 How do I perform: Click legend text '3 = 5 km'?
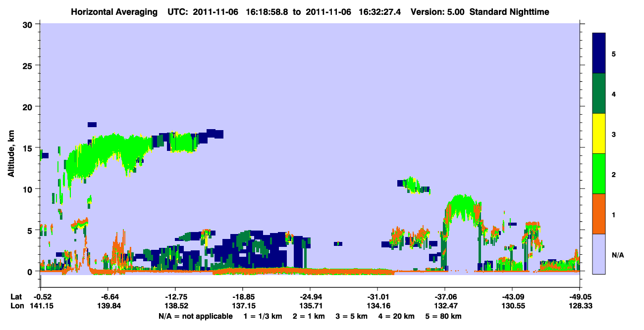pos(352,316)
